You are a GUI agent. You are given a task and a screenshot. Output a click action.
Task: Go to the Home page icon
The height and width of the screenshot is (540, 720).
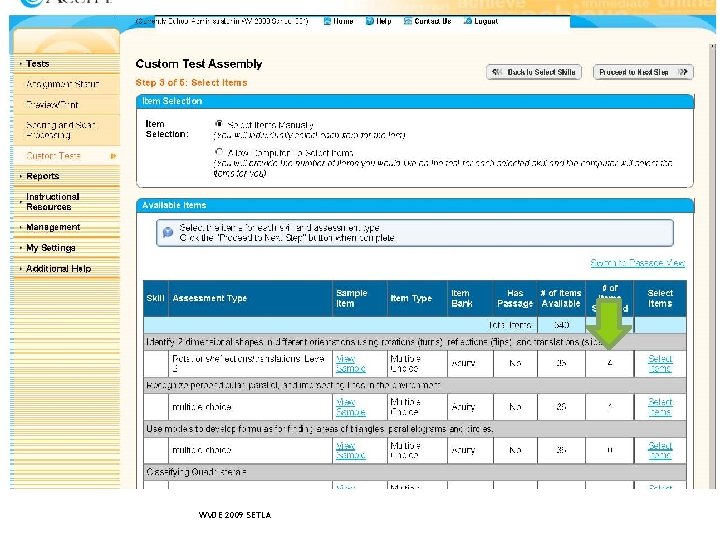click(327, 21)
